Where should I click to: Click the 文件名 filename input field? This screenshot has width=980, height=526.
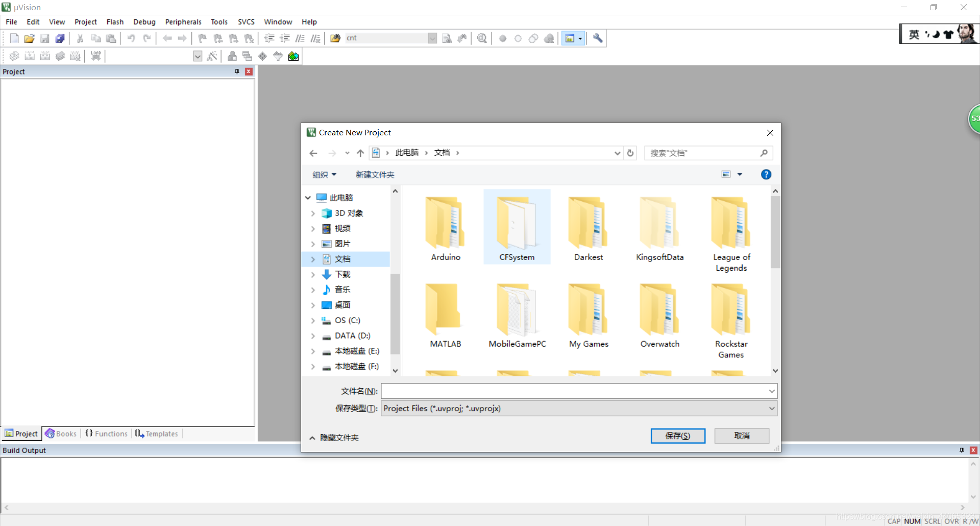click(x=574, y=391)
